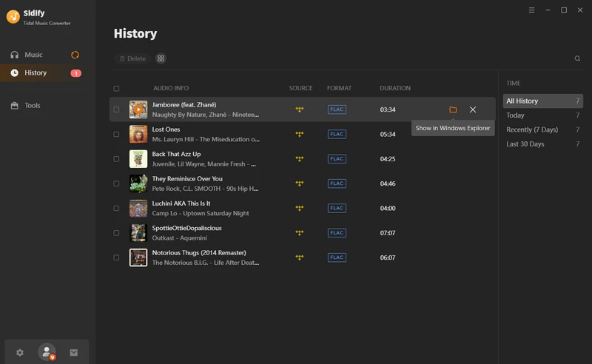Open the hamburger menu in title bar
Image resolution: width=592 pixels, height=364 pixels.
tap(531, 10)
